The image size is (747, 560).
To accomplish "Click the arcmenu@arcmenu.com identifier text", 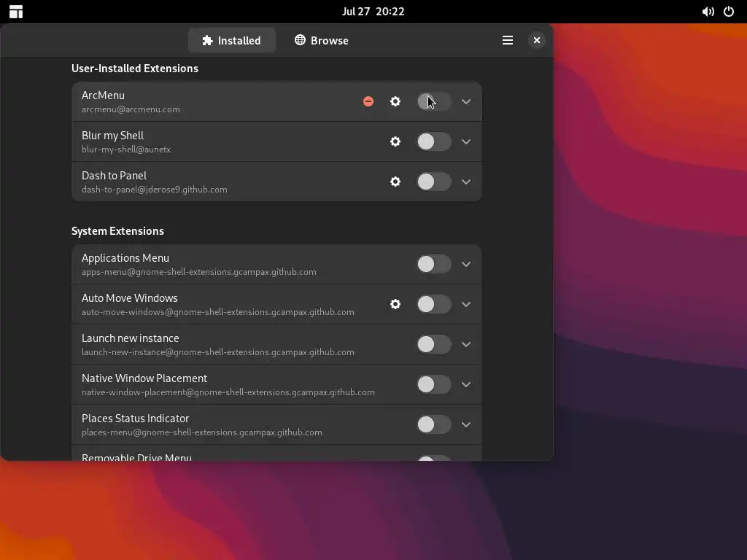I will click(x=131, y=109).
